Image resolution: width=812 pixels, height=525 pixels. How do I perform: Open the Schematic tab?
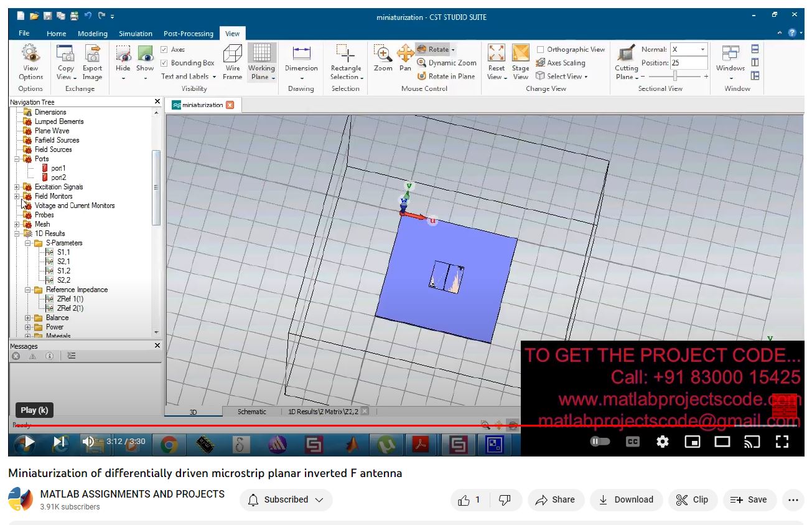pyautogui.click(x=251, y=412)
